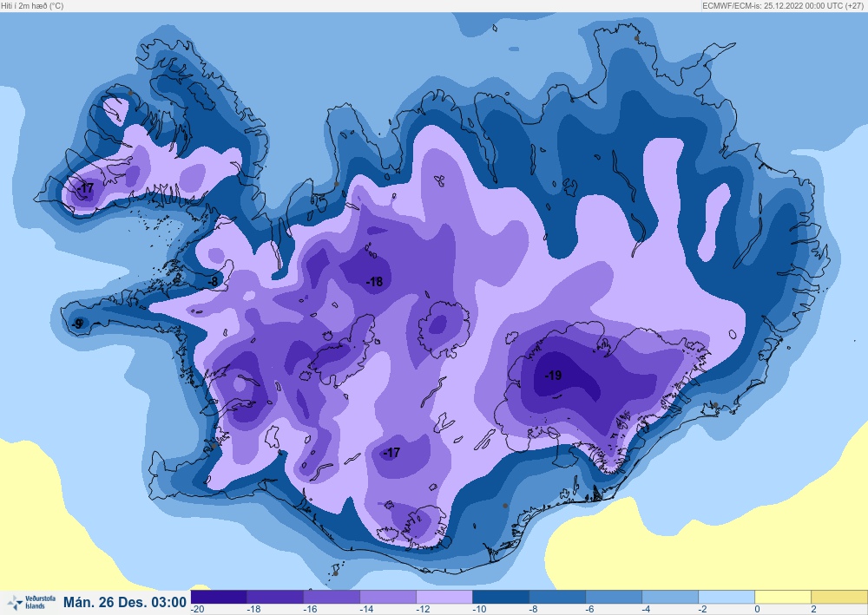Viewport: 868px width, 615px height.
Task: Click the legend tick label '-12'
Action: (423, 610)
